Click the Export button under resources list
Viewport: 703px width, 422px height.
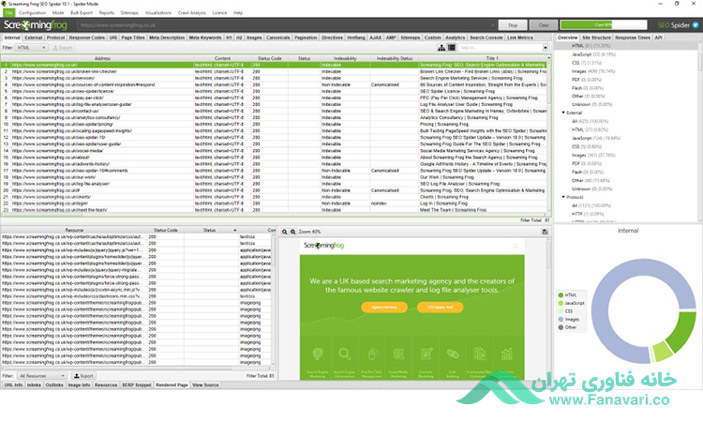click(x=84, y=376)
